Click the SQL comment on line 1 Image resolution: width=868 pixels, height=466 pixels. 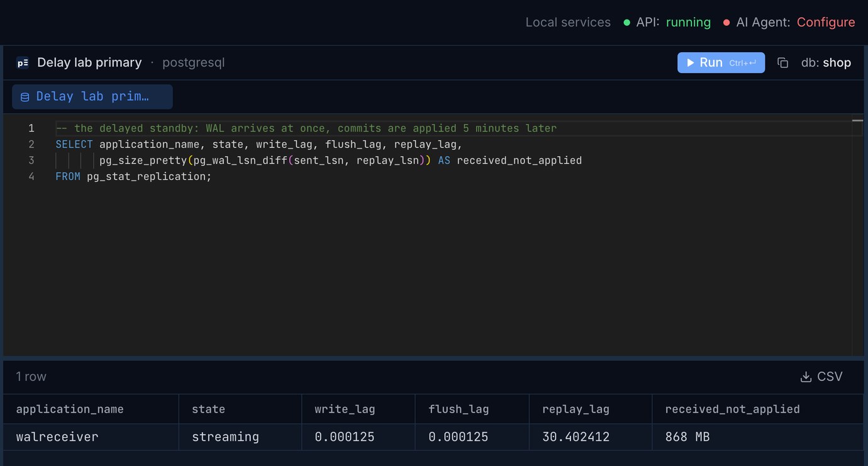[306, 128]
